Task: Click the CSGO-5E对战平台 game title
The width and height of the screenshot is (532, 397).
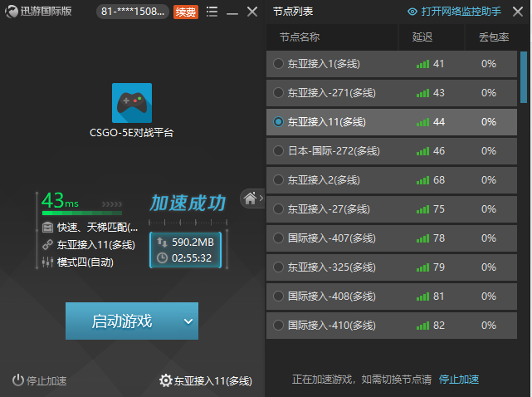Action: tap(132, 132)
